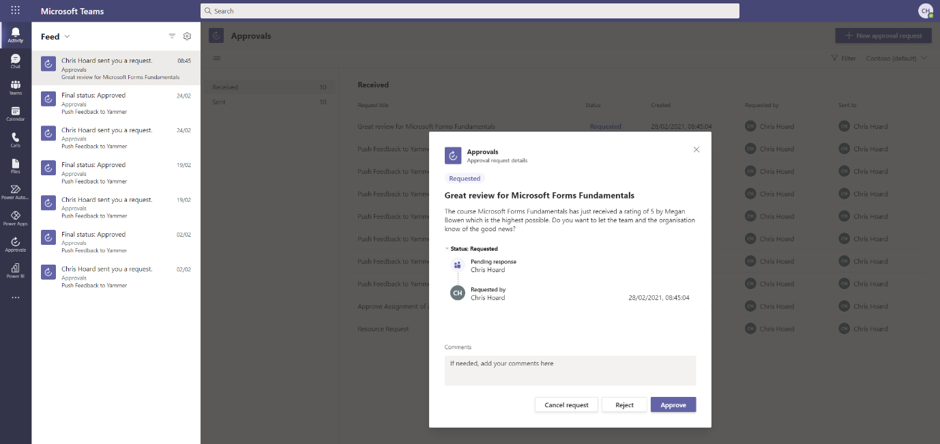Open feed settings gear icon

click(x=187, y=37)
